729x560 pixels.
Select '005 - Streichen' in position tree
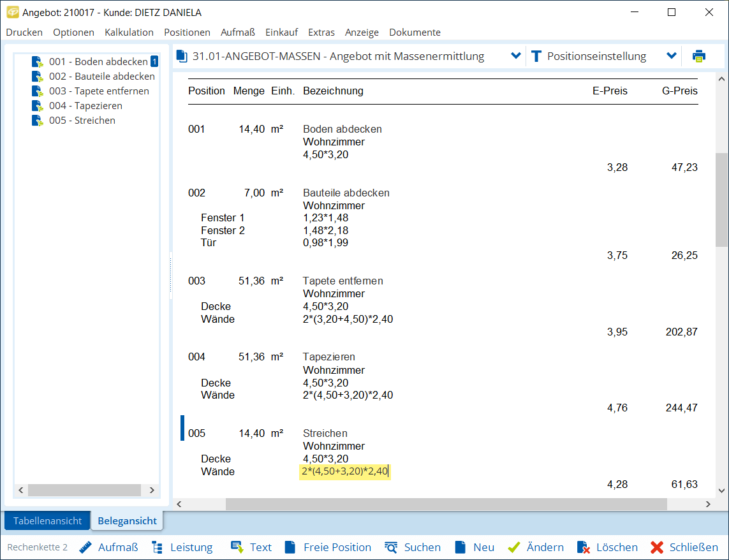(82, 121)
